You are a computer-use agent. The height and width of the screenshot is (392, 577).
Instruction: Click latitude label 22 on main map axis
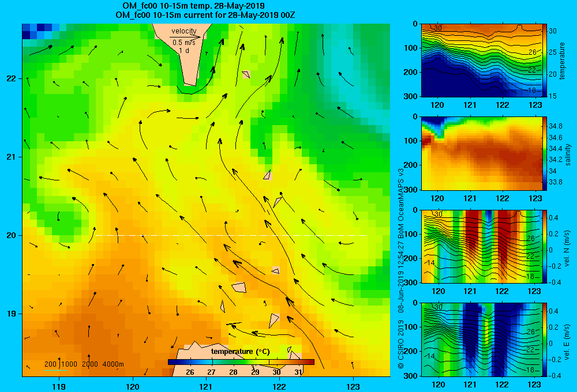click(11, 78)
